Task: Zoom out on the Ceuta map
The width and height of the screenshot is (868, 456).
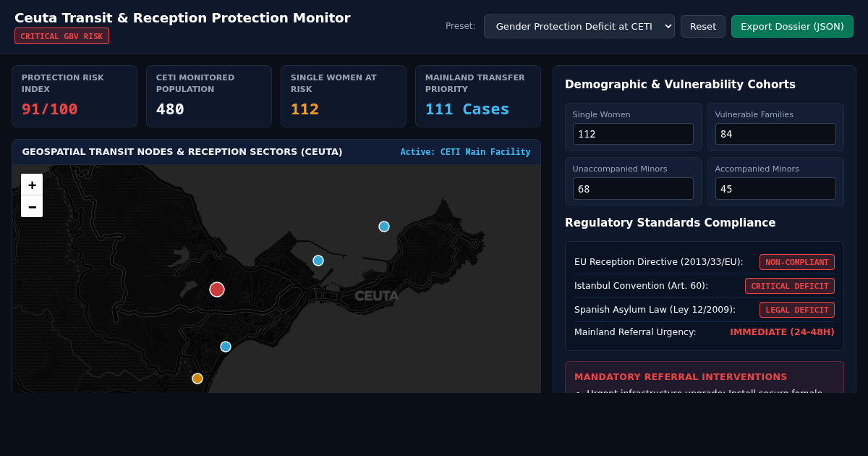Action: 32,206
